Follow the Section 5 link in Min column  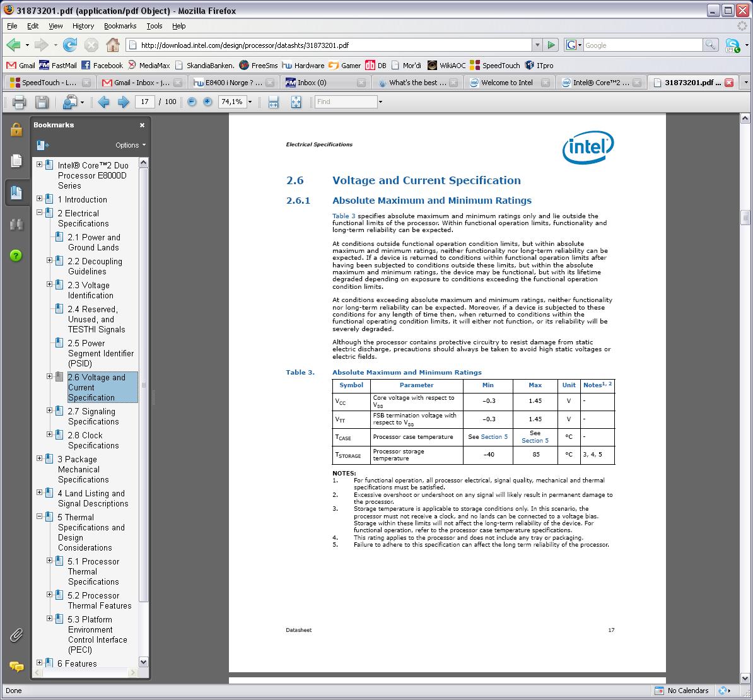[494, 437]
